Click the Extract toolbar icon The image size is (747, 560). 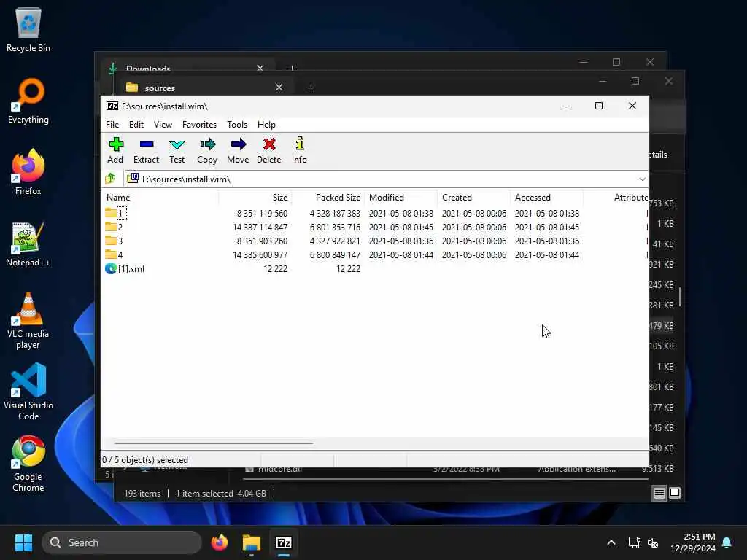(146, 150)
